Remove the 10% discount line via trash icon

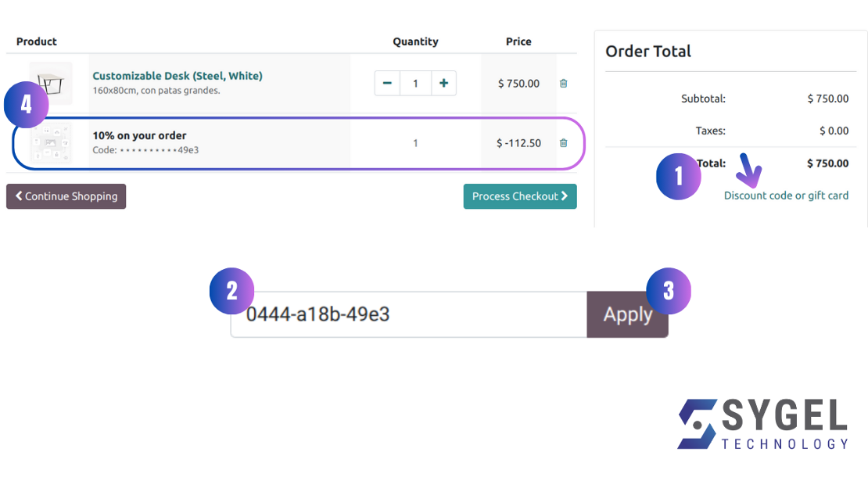[563, 143]
